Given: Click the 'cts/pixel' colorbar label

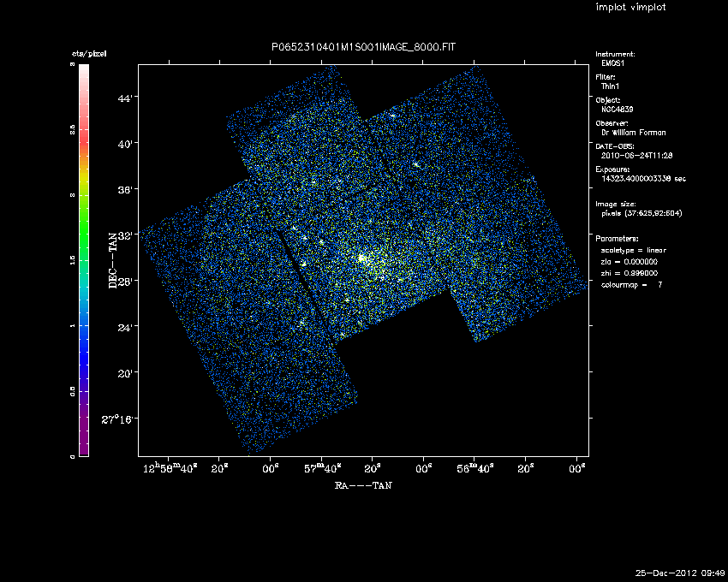Looking at the screenshot, I should [x=89, y=54].
